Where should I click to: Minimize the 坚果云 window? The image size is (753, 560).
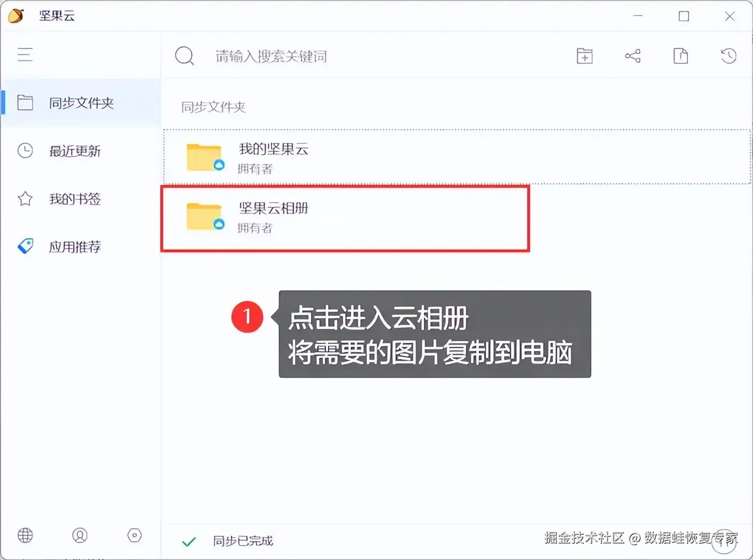click(x=638, y=16)
